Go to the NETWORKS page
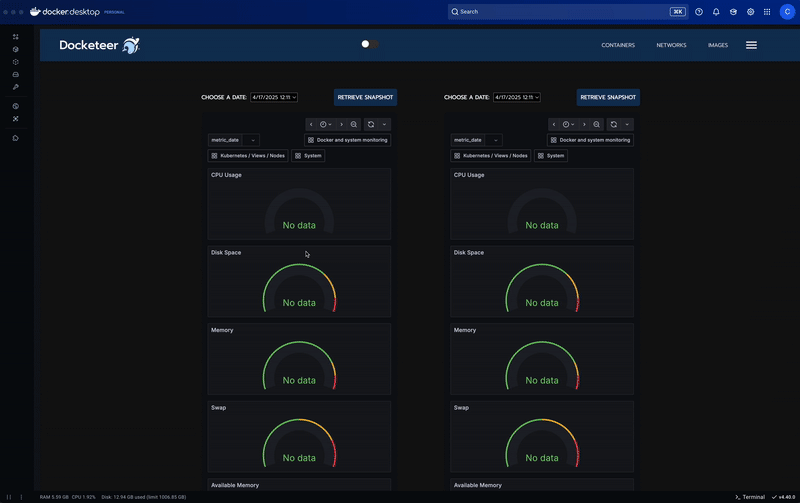800x503 pixels. pyautogui.click(x=671, y=45)
